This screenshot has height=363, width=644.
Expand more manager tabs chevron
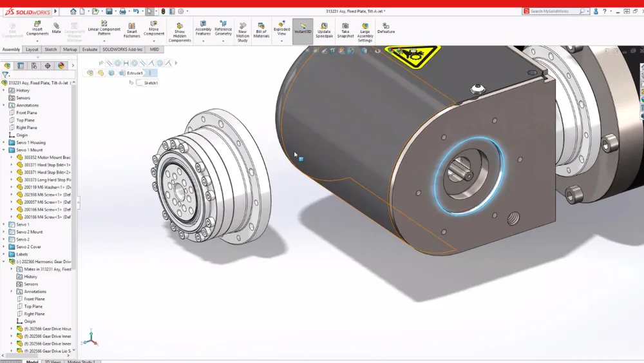73,65
